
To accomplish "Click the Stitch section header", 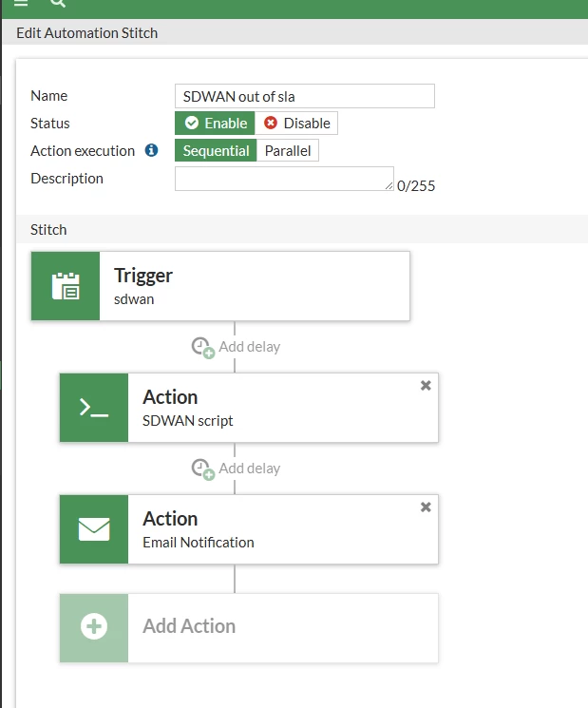I will point(48,230).
